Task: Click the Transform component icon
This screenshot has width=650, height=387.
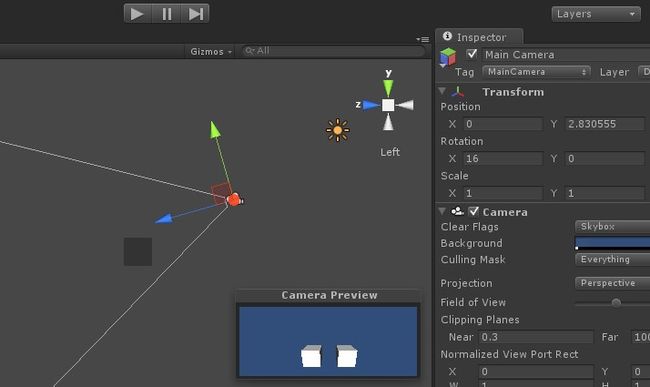Action: (458, 92)
